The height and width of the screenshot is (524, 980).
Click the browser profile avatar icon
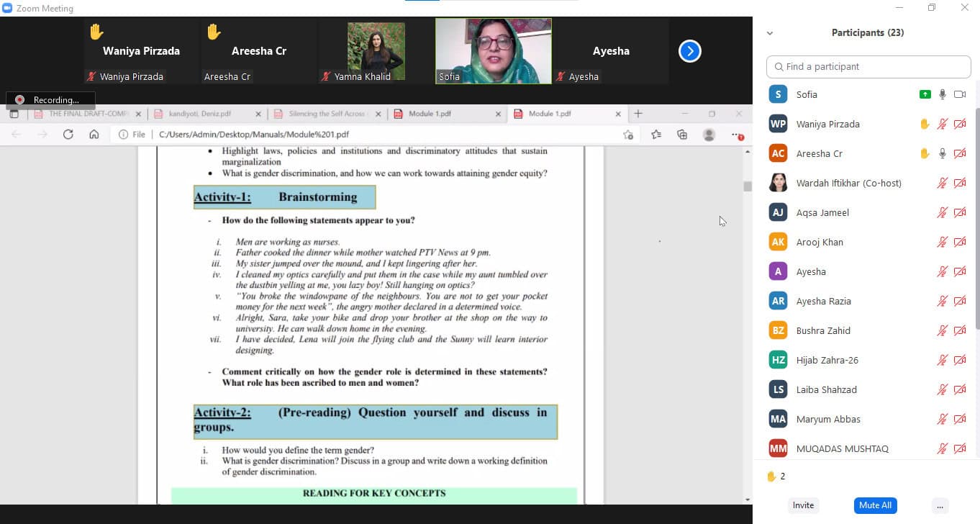709,135
